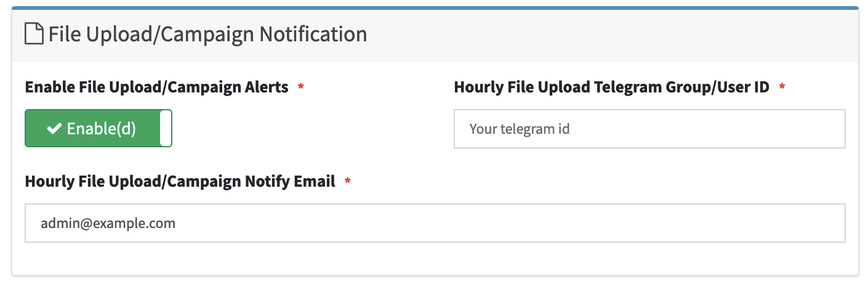Click the blue top border of the panel
The image size is (868, 281).
(x=435, y=7)
